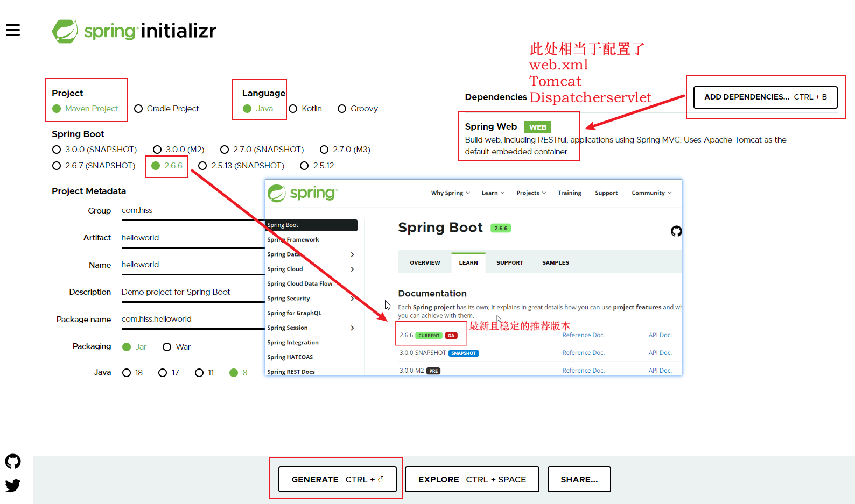Select Spring REST Docs item
Screen dimensions: 855x504
tap(291, 372)
